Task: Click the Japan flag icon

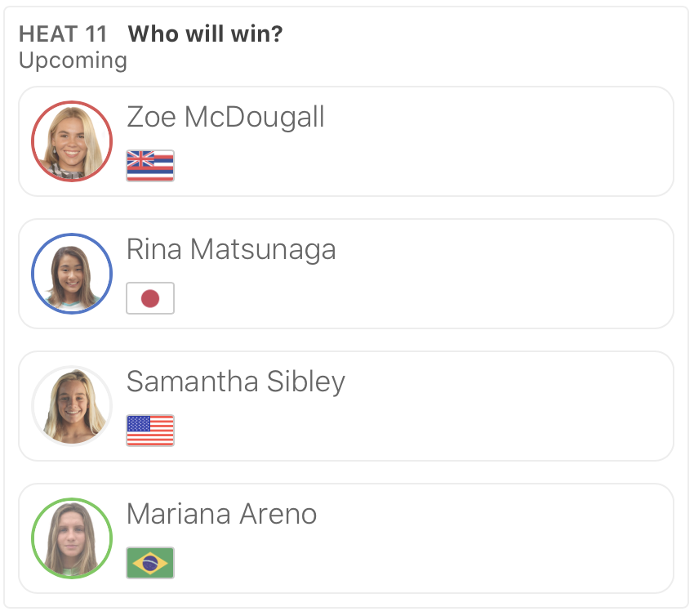Action: [x=150, y=298]
